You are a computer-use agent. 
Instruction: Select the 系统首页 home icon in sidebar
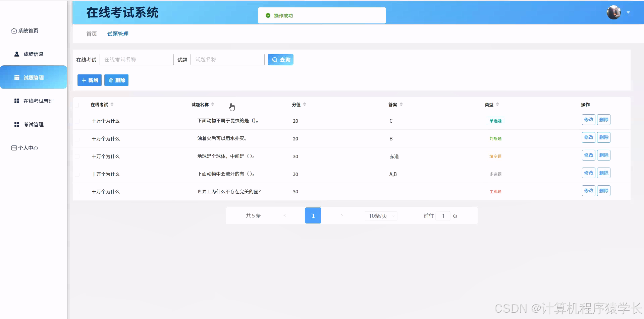14,30
